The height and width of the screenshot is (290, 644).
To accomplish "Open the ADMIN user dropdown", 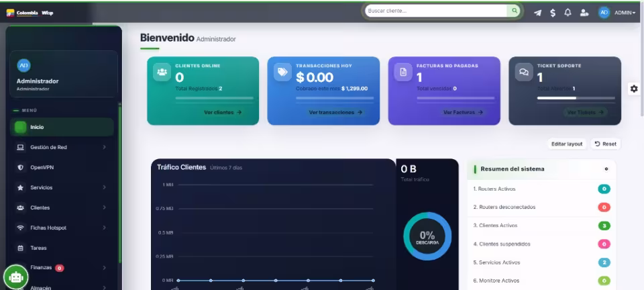I will [625, 13].
